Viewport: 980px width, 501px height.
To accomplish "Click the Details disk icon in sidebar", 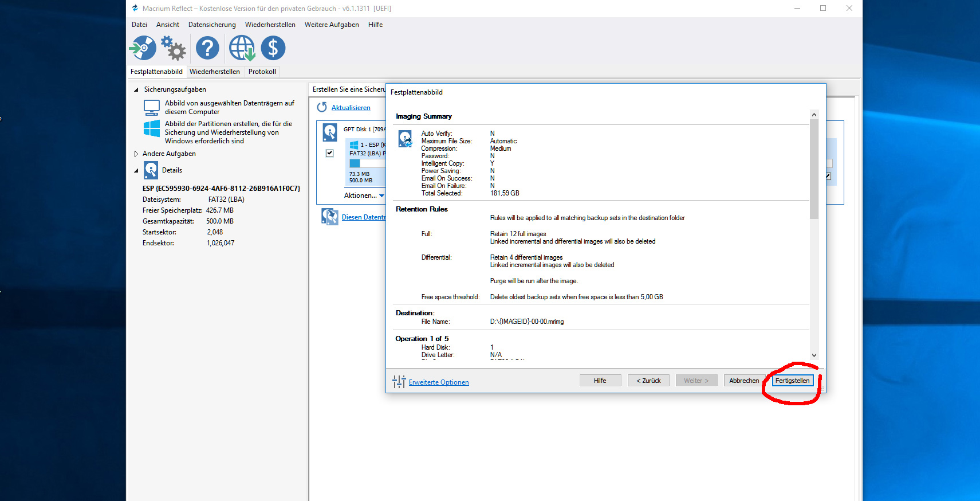I will tap(151, 170).
